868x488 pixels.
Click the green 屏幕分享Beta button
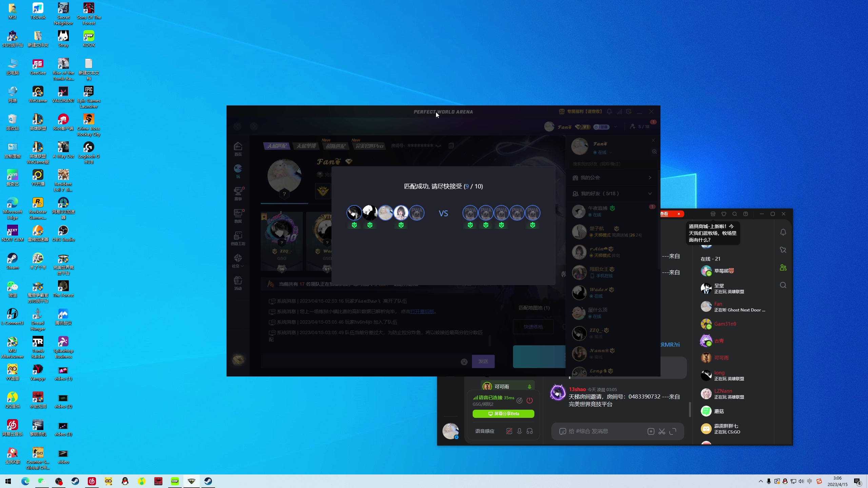point(503,413)
